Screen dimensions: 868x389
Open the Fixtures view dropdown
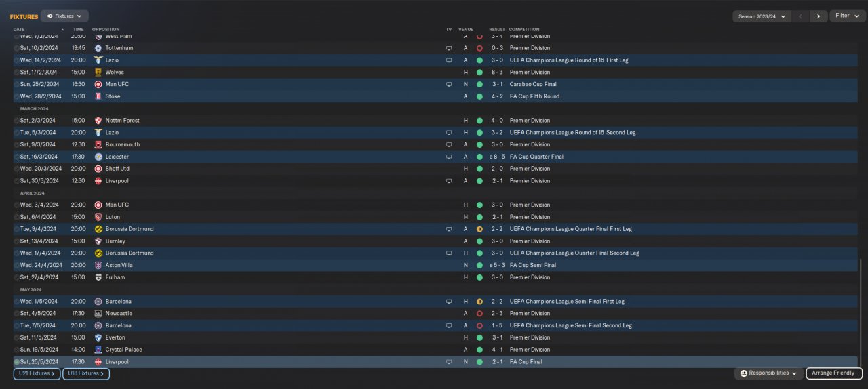64,16
